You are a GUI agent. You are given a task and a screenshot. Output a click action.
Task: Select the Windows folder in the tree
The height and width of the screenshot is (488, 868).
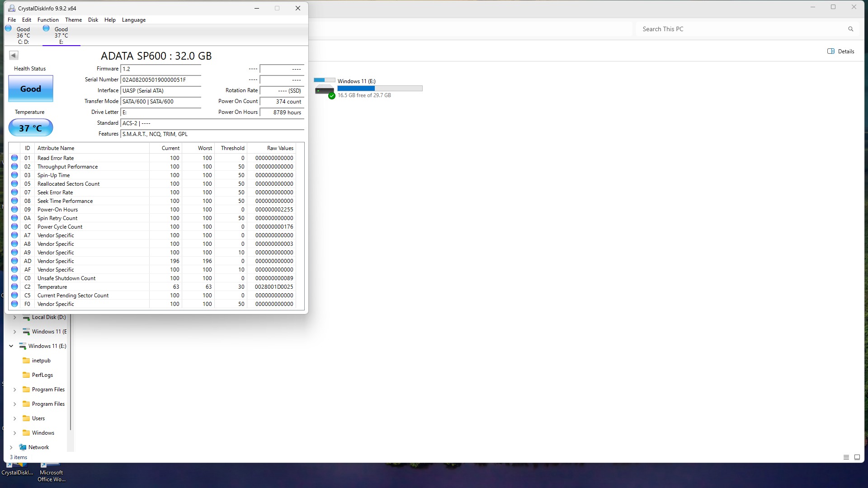[x=43, y=433]
